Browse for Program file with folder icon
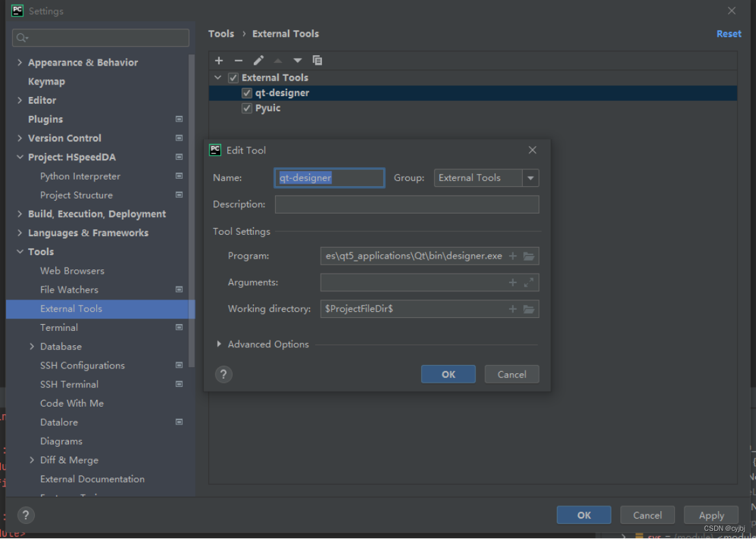The width and height of the screenshot is (756, 539). pos(528,256)
